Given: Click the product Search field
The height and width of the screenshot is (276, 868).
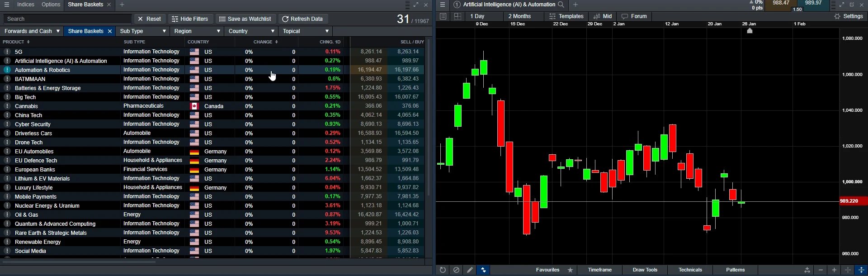Looking at the screenshot, I should coord(67,19).
